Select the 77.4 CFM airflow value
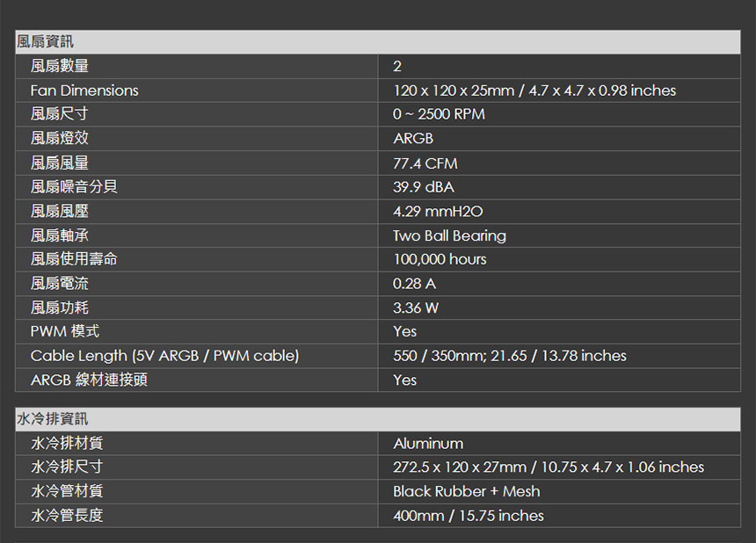 (425, 163)
